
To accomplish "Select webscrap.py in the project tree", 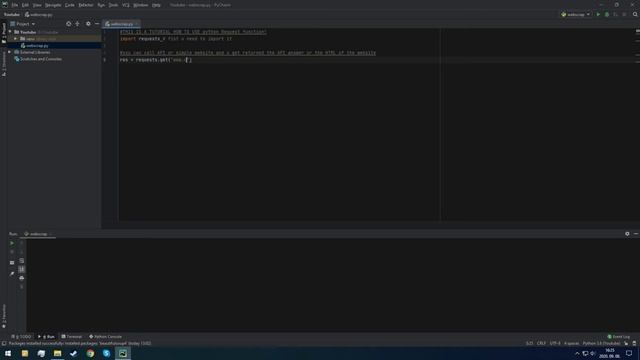I will click(37, 46).
